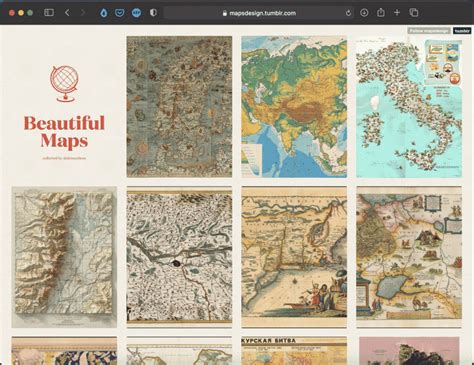Open the old blue-gray sea chart map
Viewport: 474px width, 365px height.
coord(179,107)
